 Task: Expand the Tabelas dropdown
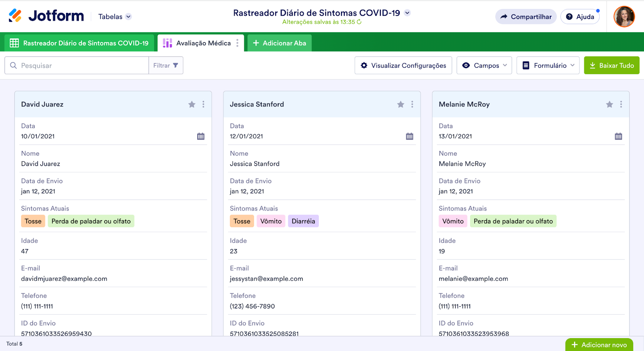point(115,17)
